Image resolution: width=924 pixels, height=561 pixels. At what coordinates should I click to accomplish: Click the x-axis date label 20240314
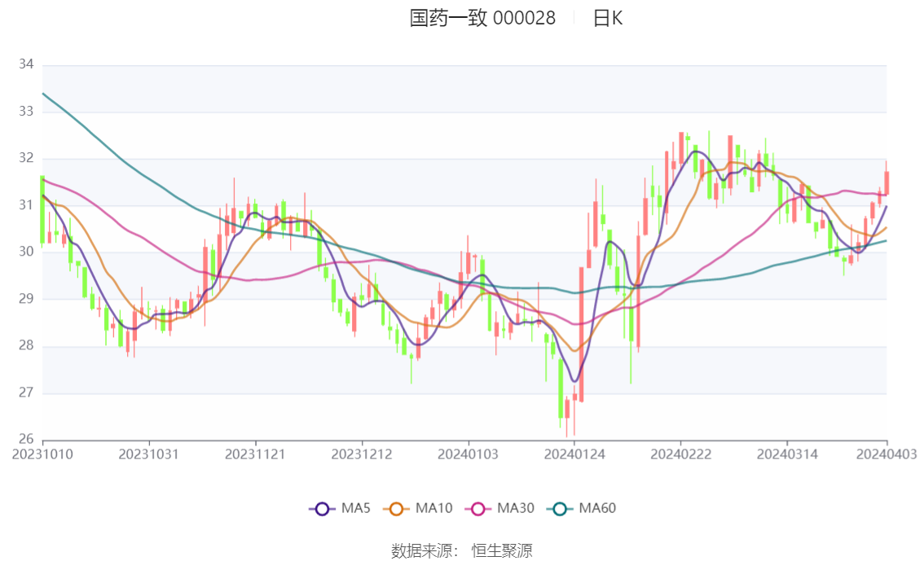[787, 454]
